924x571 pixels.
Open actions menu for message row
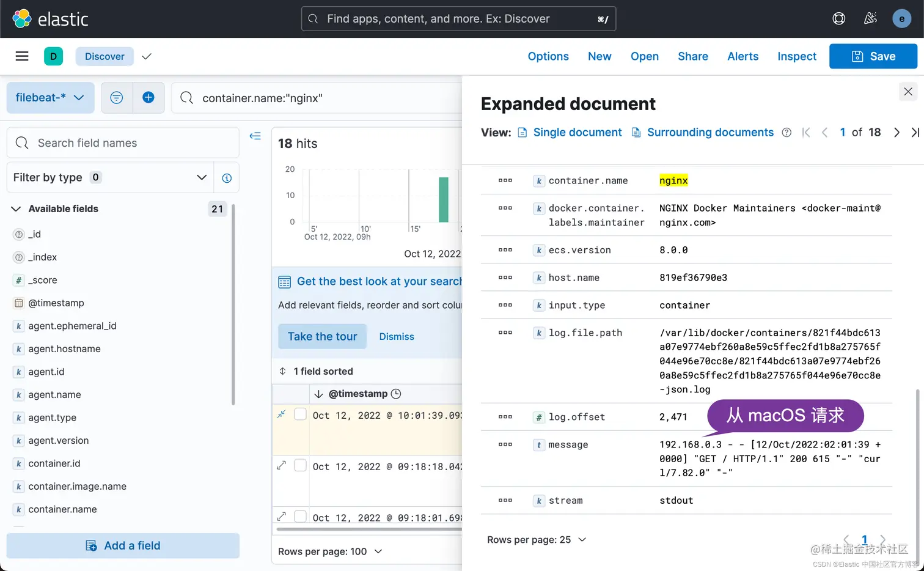tap(505, 444)
